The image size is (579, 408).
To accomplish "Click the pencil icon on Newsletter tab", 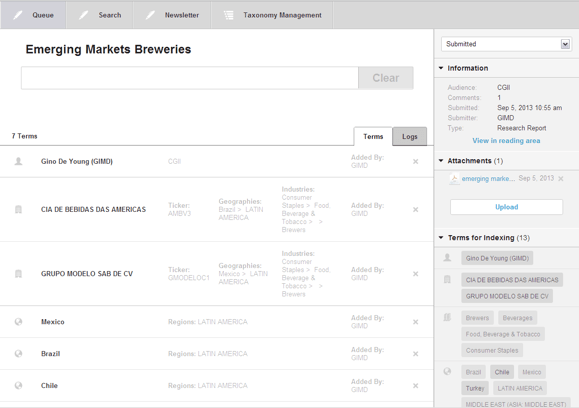I will click(150, 15).
